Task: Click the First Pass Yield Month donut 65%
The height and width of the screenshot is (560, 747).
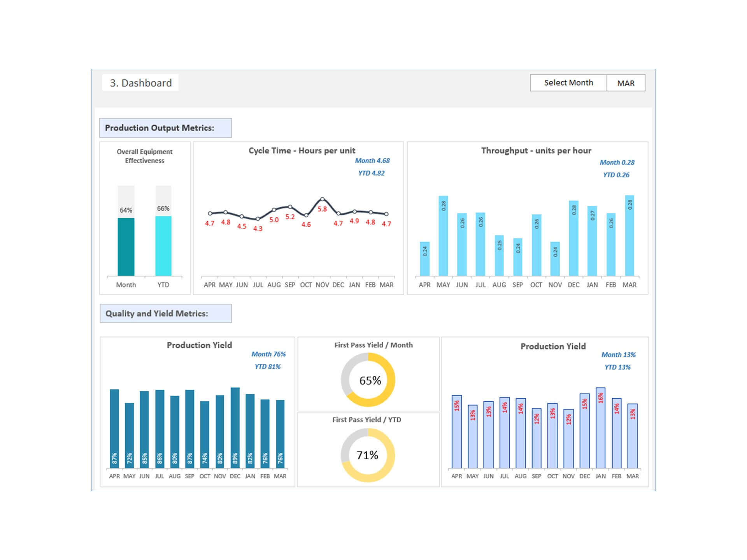Action: click(368, 380)
